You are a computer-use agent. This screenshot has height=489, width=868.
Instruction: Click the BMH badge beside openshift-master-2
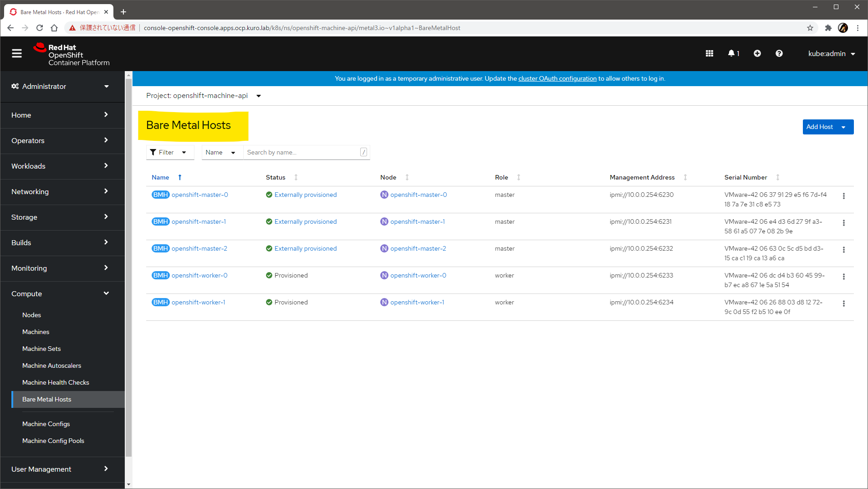[160, 248]
